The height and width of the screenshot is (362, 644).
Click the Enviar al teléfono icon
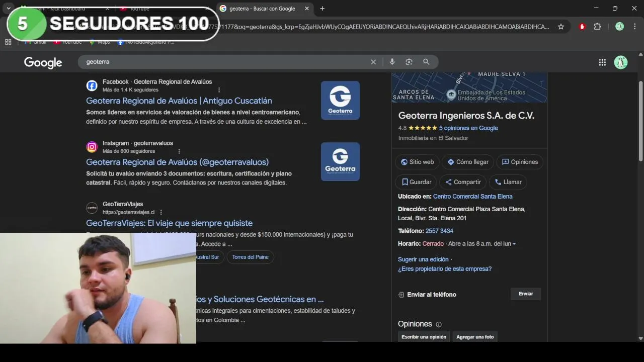point(401,295)
